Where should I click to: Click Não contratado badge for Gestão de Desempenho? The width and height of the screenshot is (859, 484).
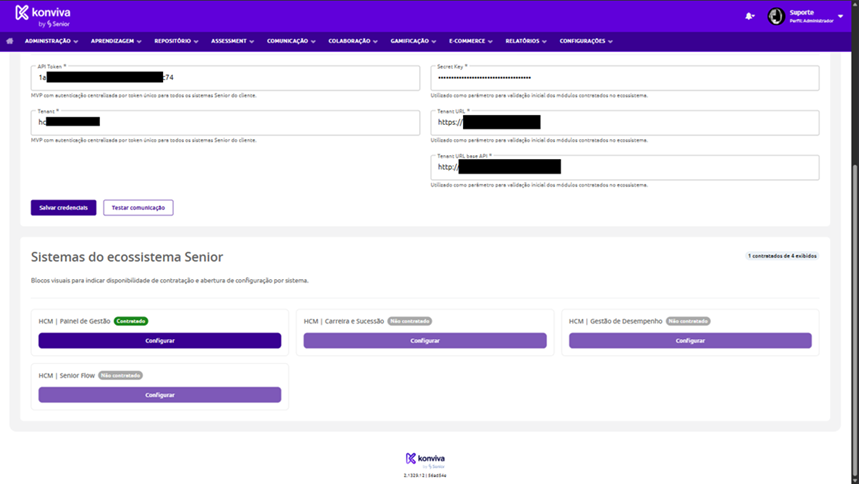click(x=688, y=321)
